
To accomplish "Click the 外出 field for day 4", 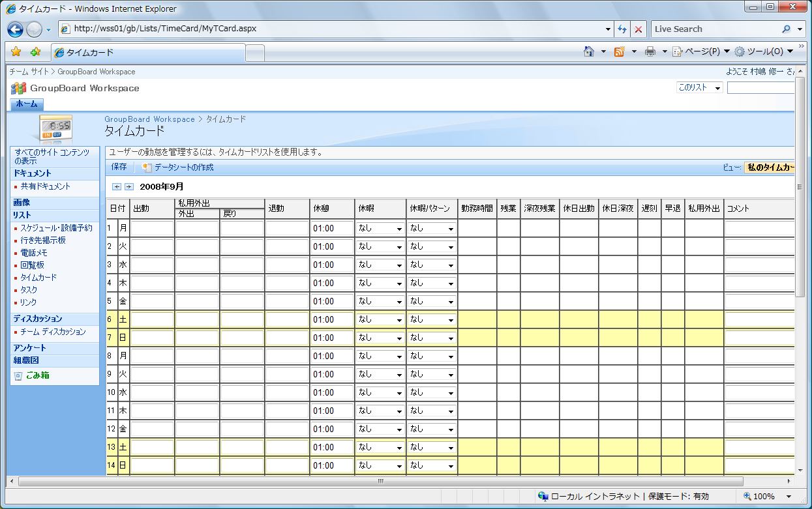I will point(197,284).
